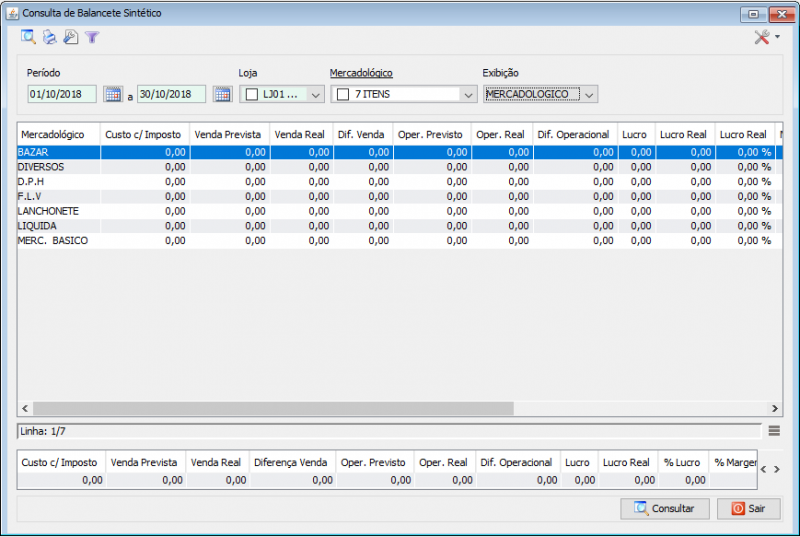Viewport: 800px width, 537px height.
Task: Click the Sair button
Action: pyautogui.click(x=748, y=508)
